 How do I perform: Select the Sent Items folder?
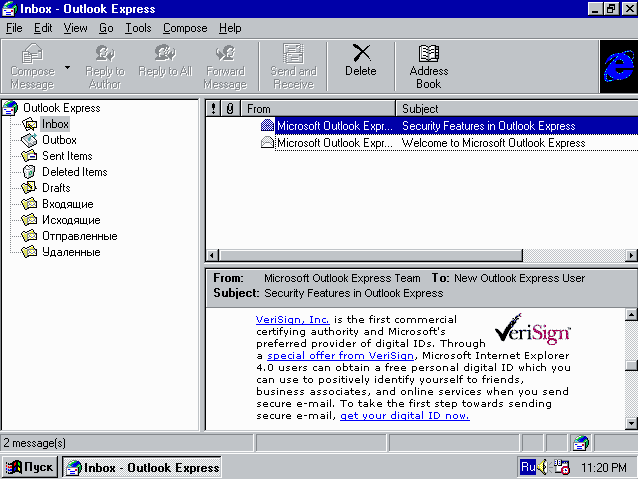point(67,156)
